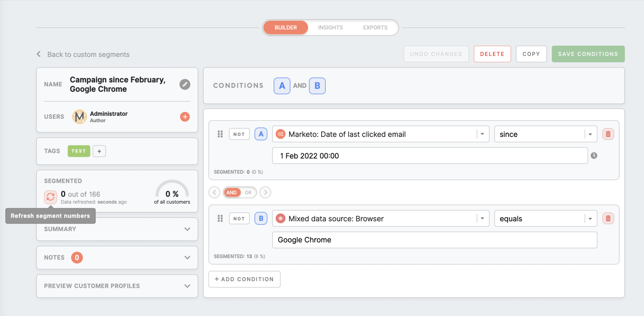
Task: Click 'SEGMENTED: 13 (8 %)' text
Action: pos(240,256)
